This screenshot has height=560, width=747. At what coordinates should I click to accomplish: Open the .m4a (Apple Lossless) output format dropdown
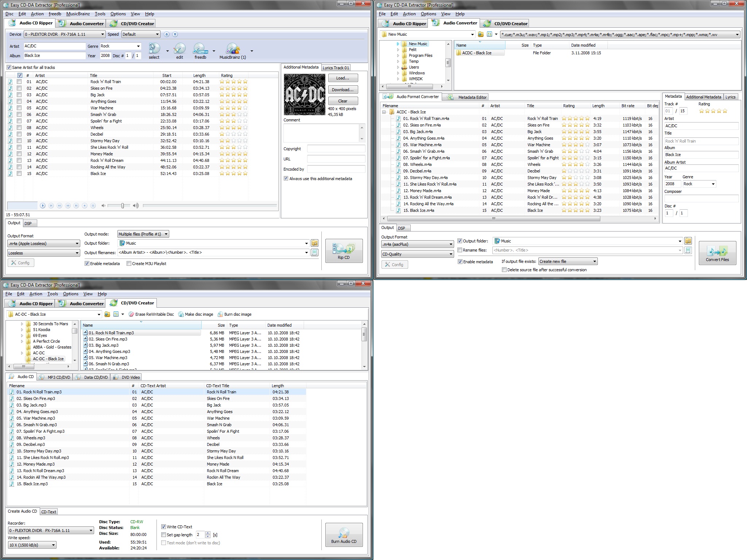pos(44,244)
